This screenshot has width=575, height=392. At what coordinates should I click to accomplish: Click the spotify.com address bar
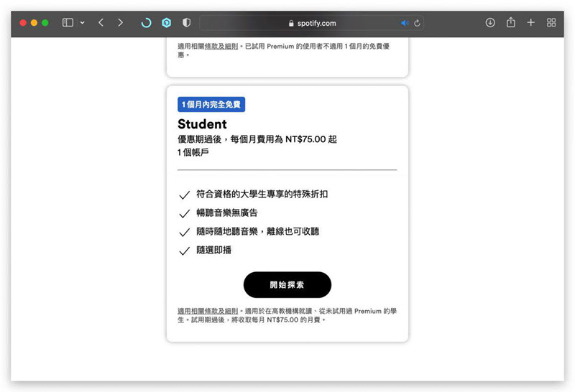[x=312, y=23]
